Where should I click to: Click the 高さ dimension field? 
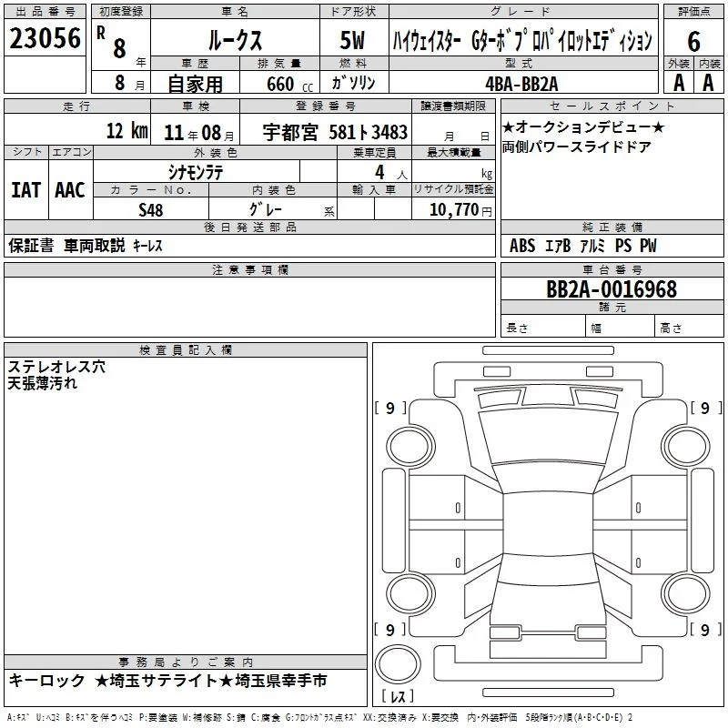pos(689,326)
